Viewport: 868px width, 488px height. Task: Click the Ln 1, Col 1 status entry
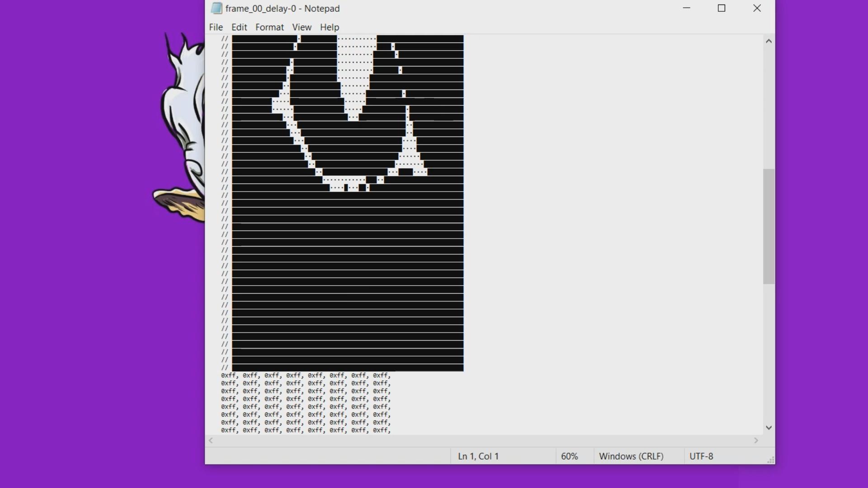(478, 456)
